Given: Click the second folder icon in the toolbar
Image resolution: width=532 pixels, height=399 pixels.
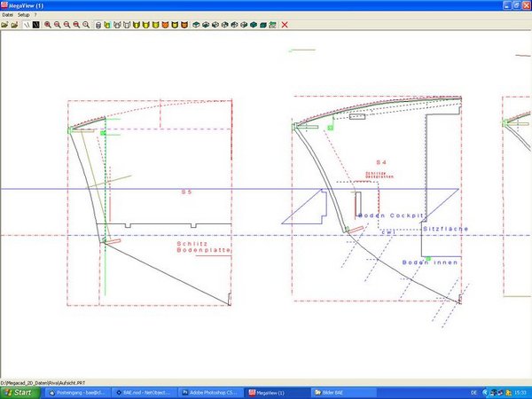Looking at the screenshot, I should click(14, 25).
